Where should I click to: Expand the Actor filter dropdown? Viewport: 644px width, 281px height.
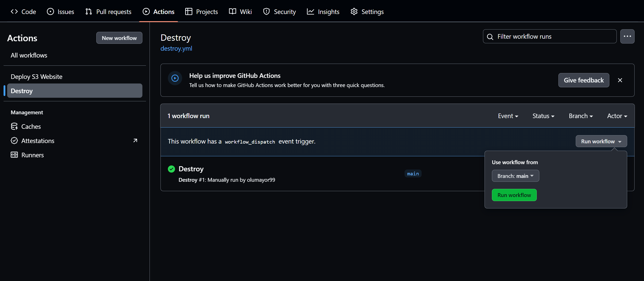pyautogui.click(x=617, y=116)
